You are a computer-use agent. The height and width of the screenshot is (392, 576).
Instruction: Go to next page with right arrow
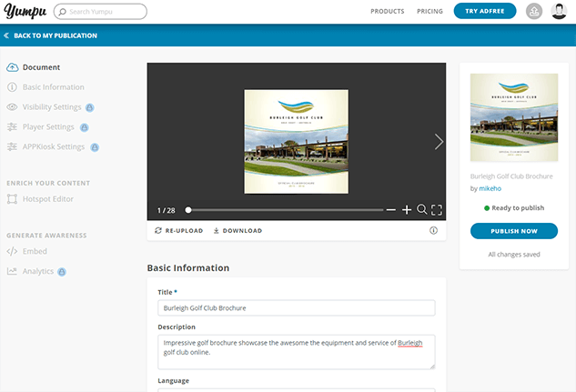439,142
